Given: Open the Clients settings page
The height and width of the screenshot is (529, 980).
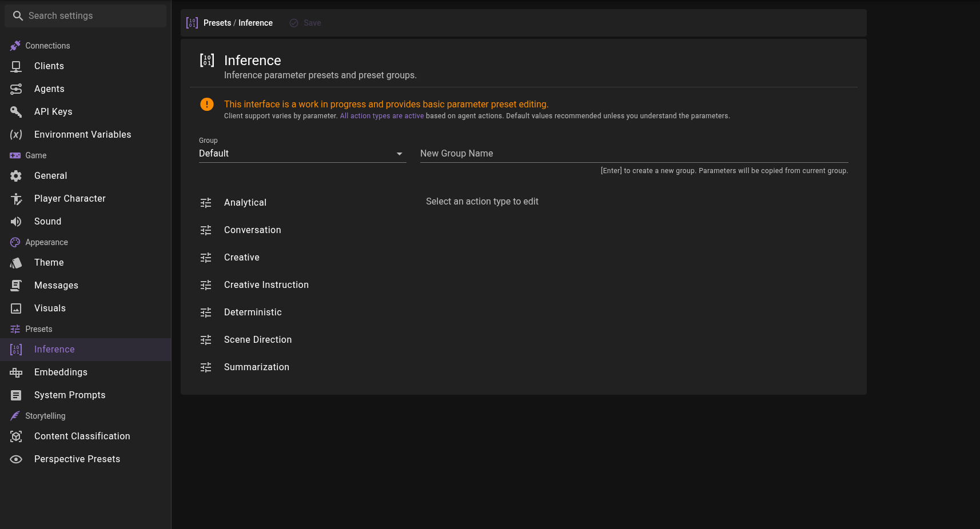Looking at the screenshot, I should [x=86, y=66].
